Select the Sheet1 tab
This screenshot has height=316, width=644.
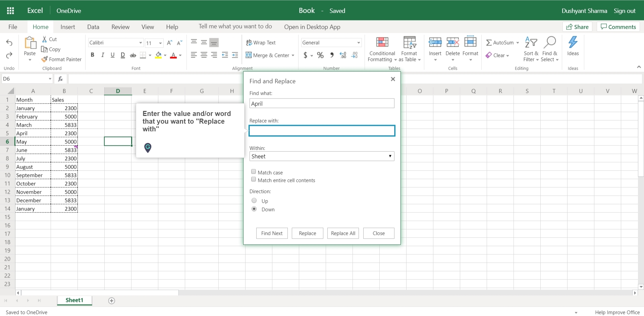click(74, 300)
